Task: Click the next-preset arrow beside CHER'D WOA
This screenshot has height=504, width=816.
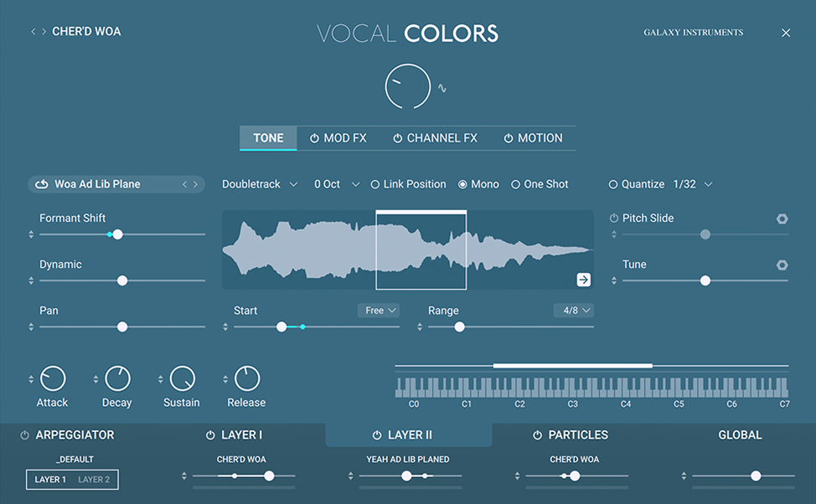Action: tap(43, 31)
